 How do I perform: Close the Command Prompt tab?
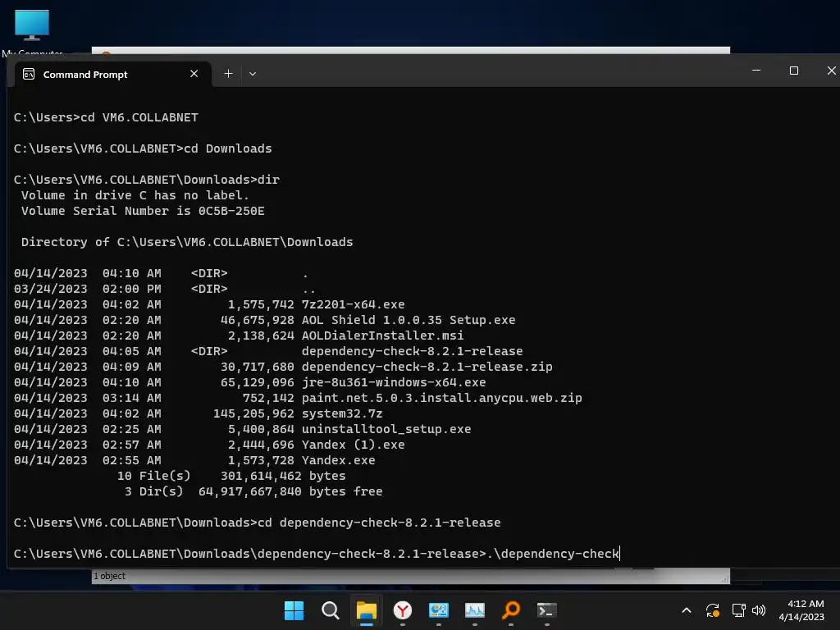[x=194, y=74]
